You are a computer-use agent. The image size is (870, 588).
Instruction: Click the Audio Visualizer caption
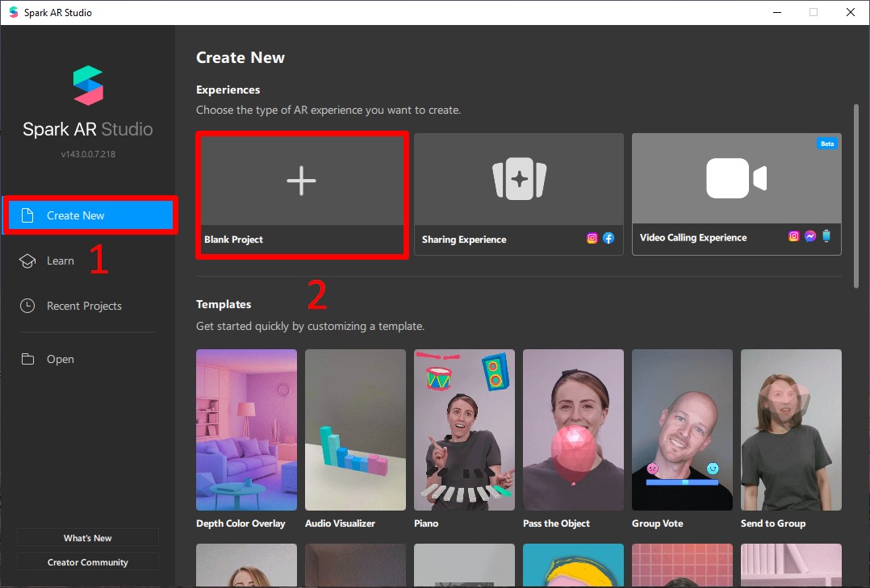click(x=340, y=523)
